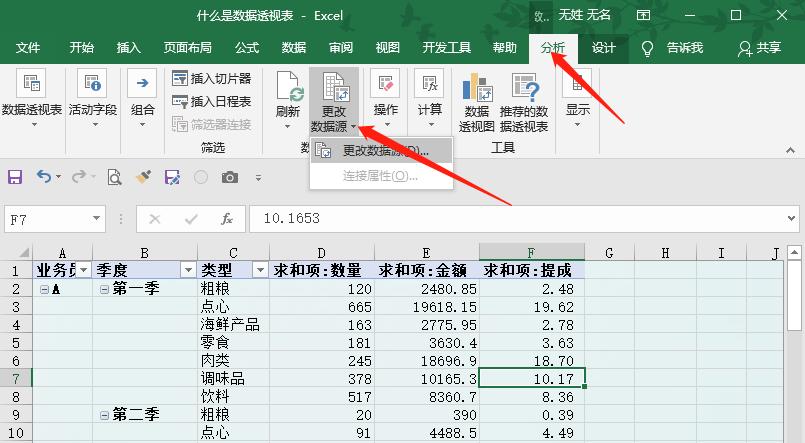The width and height of the screenshot is (805, 443).
Task: Open the 操作 ribbon button
Action: (x=386, y=98)
